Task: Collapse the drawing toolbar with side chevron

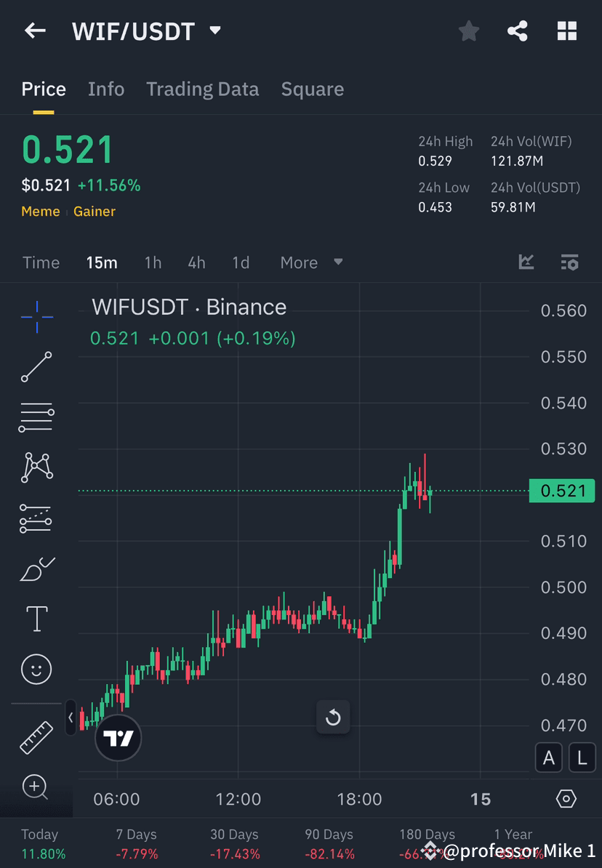Action: coord(70,718)
